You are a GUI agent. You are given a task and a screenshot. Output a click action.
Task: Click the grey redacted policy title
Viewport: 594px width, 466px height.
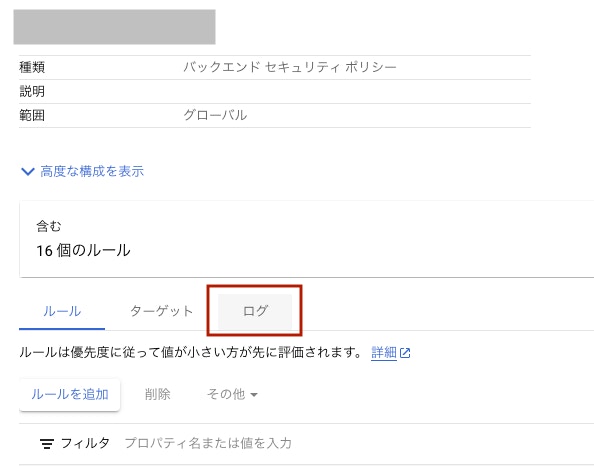coord(114,27)
